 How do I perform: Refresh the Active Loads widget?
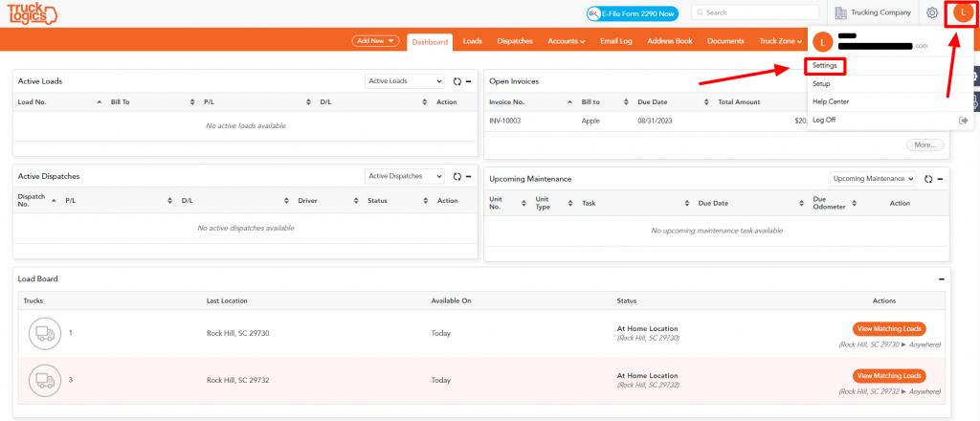tap(457, 81)
